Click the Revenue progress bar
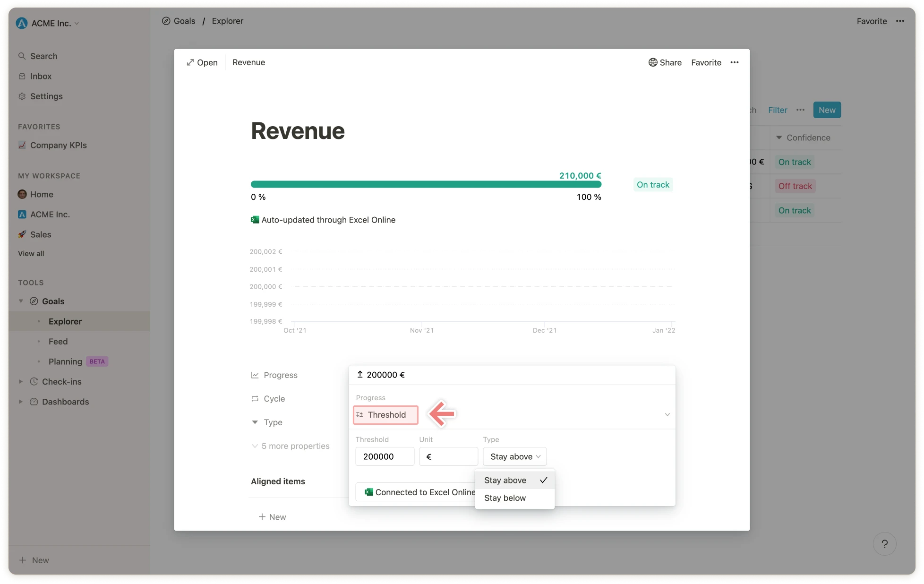Image resolution: width=924 pixels, height=584 pixels. pos(426,184)
